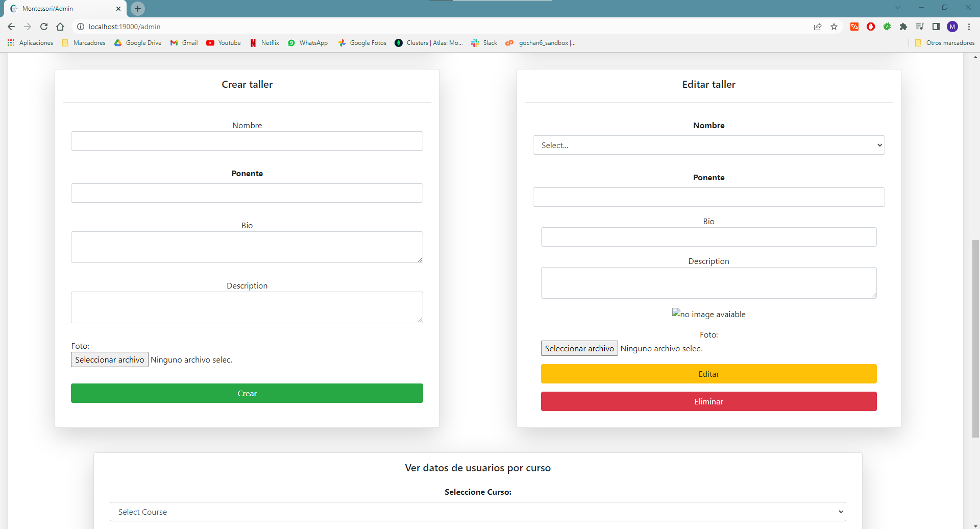
Task: Go back to the previous page
Action: (x=11, y=27)
